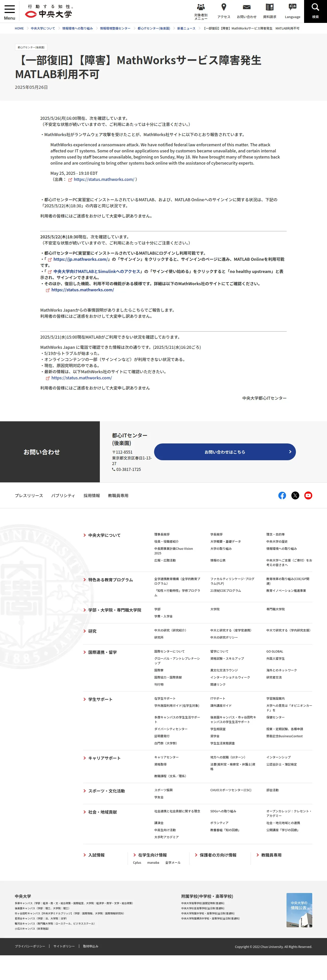This screenshot has width=327, height=980.
Task: Open GO GLOBAL sitemap link
Action: click(275, 652)
